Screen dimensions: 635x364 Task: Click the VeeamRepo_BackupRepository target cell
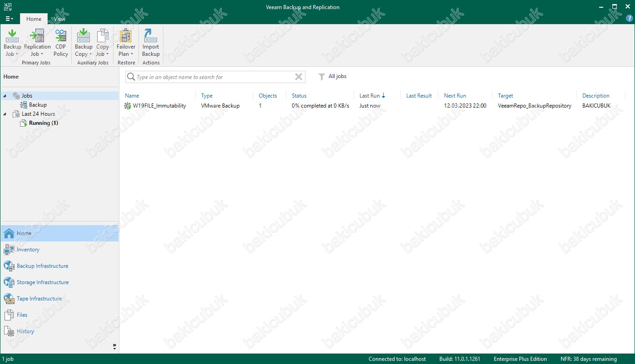click(x=535, y=106)
